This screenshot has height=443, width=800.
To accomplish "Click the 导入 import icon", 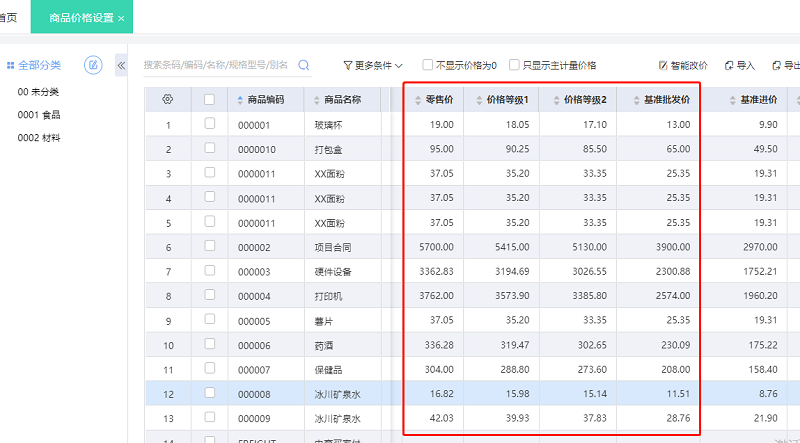I will tap(729, 65).
